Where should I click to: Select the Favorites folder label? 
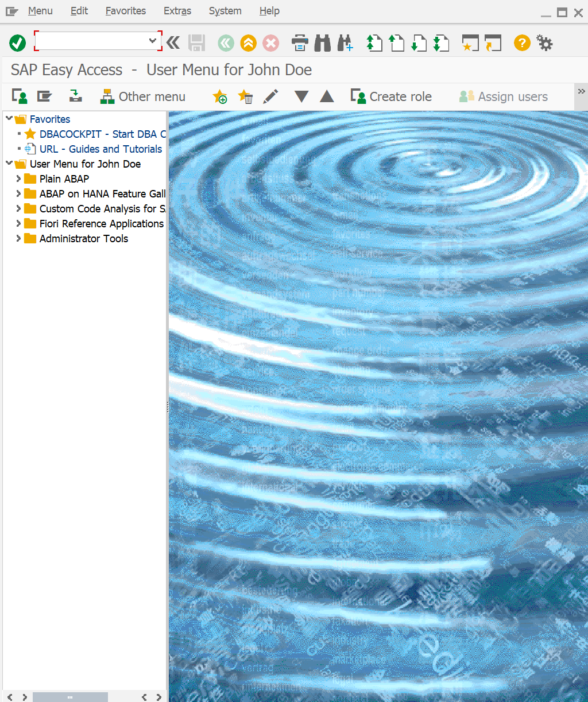pyautogui.click(x=50, y=119)
